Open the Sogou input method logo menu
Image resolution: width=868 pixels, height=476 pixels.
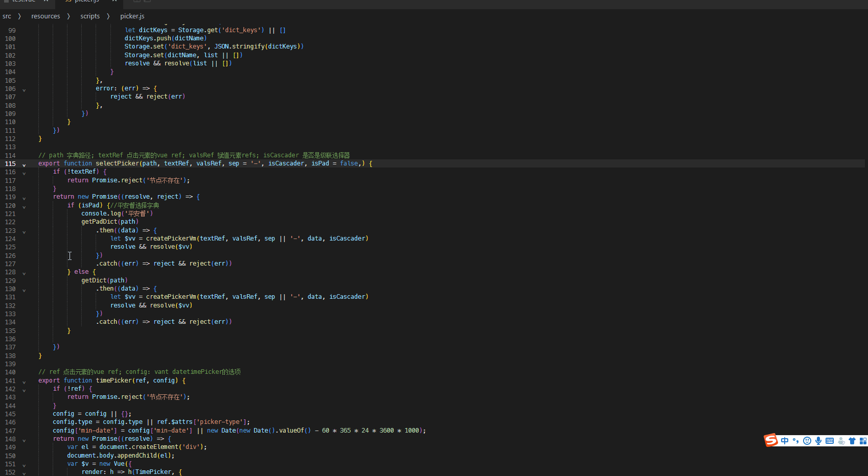point(771,440)
